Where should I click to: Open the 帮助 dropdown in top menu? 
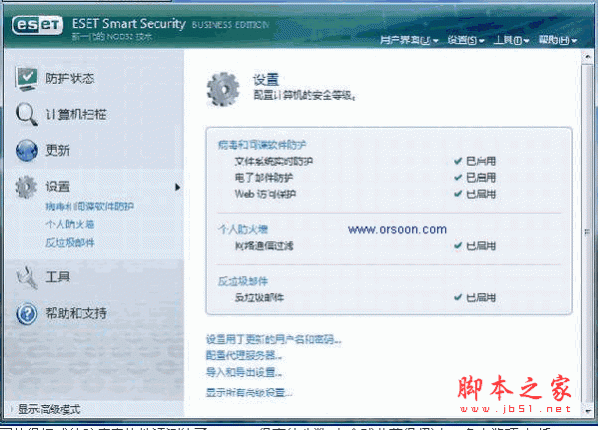[558, 40]
